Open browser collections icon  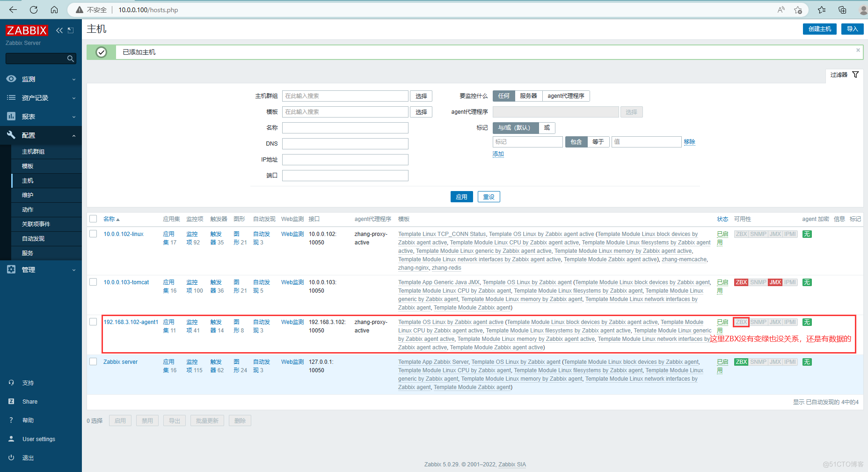click(842, 10)
